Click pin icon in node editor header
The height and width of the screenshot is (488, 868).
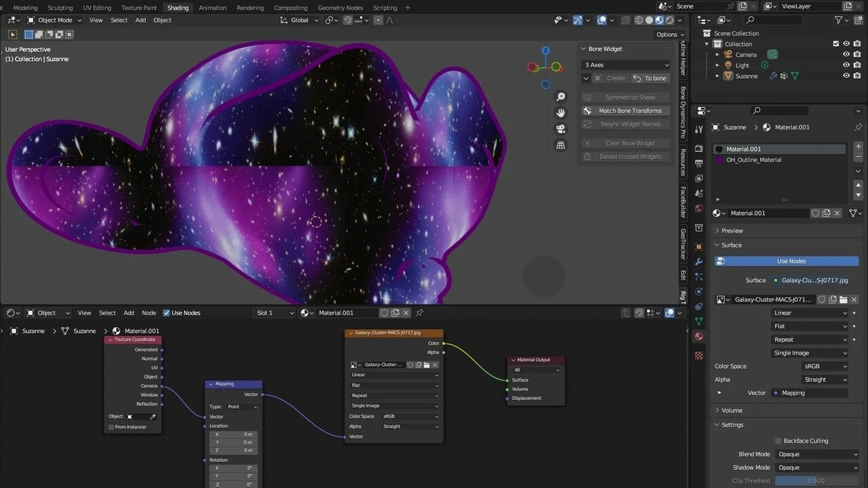[x=420, y=312]
